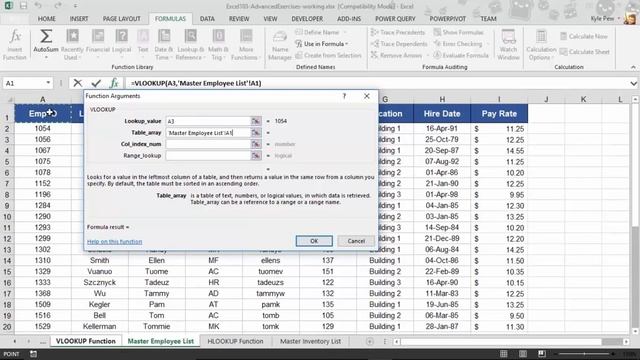This screenshot has height=360, width=640.
Task: Click Calculate Now
Action: click(584, 36)
